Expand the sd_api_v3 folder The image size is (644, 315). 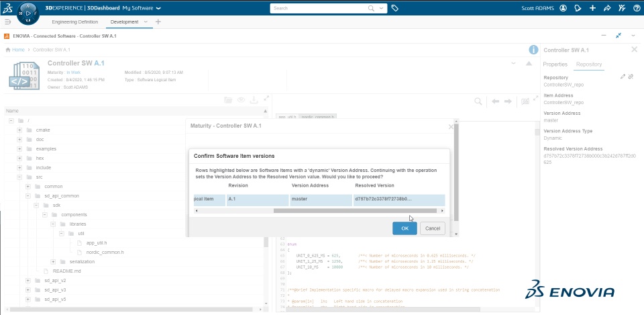point(28,290)
